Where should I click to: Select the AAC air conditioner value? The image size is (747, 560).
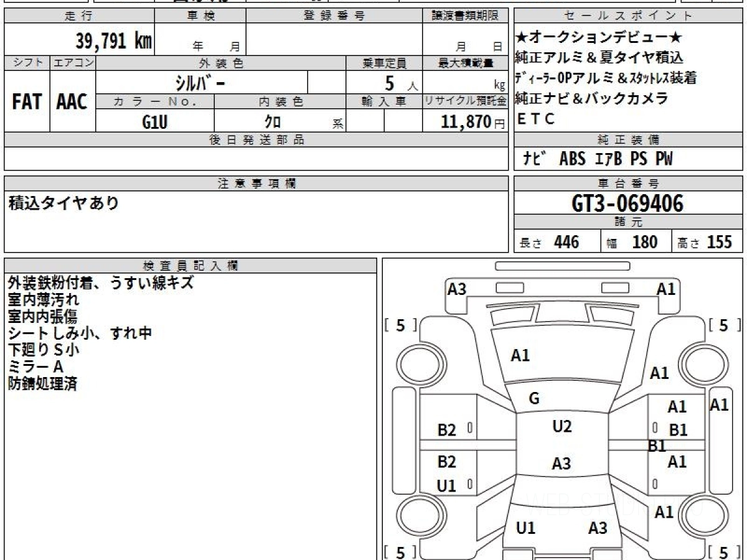point(72,101)
